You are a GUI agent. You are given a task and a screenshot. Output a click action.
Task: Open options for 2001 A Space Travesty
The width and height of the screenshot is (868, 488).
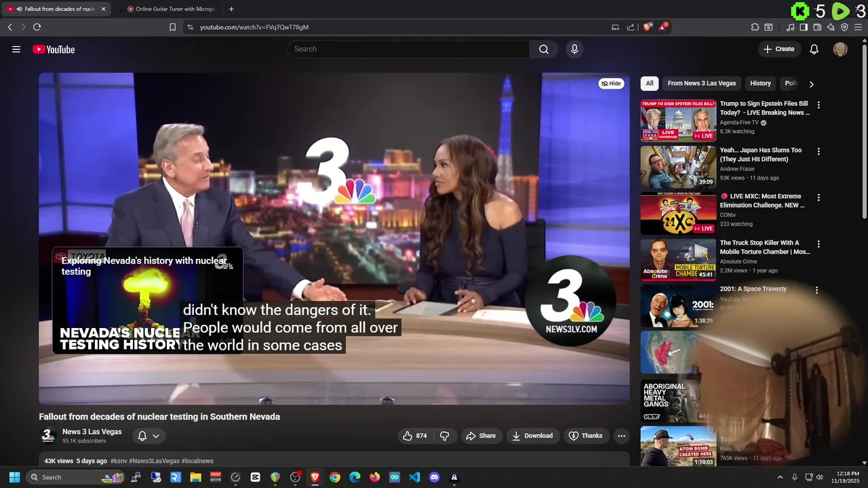(816, 290)
